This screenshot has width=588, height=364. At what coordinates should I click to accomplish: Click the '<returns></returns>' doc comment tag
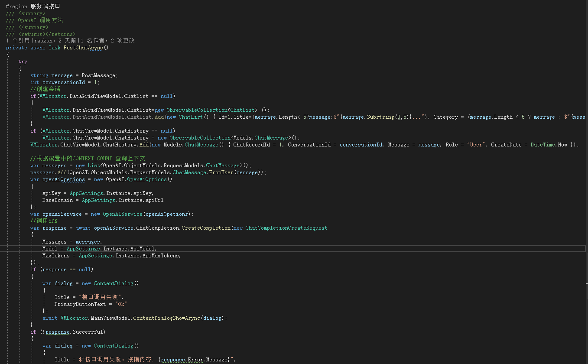pos(47,34)
